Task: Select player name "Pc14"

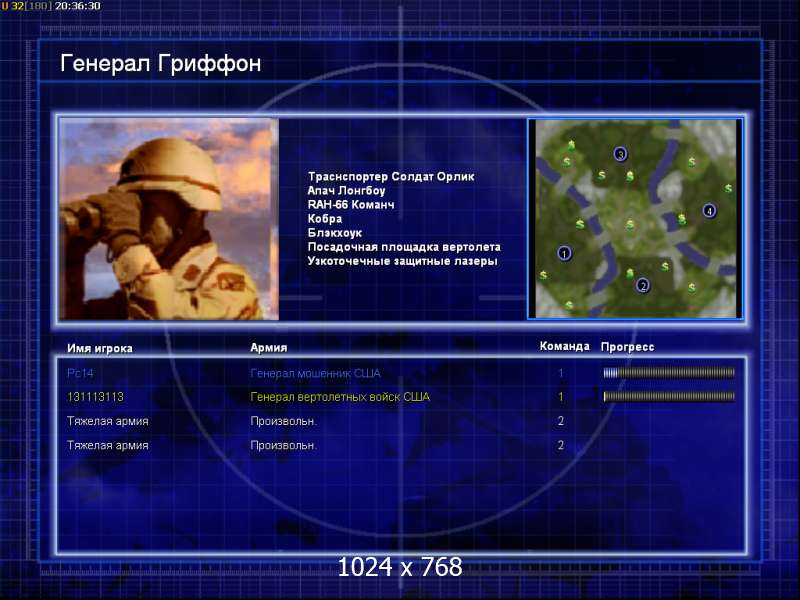Action: tap(80, 373)
